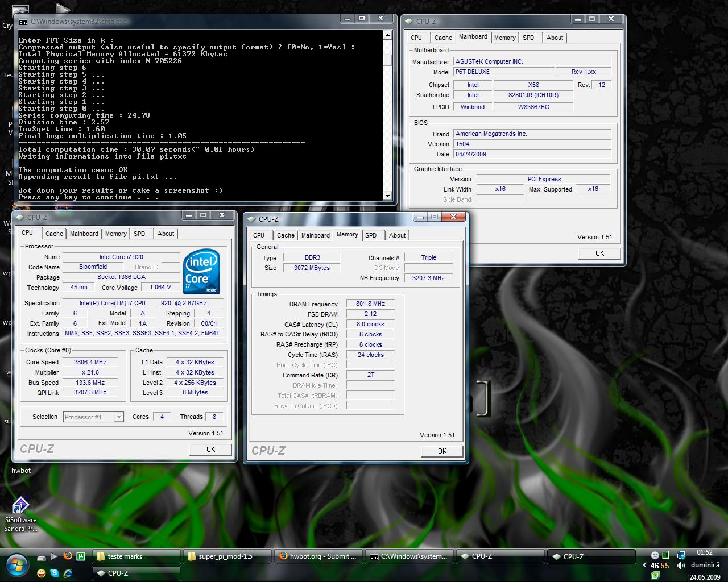728x582 pixels.
Task: Open Cache tab in Timings CPU-Z window
Action: coord(286,235)
